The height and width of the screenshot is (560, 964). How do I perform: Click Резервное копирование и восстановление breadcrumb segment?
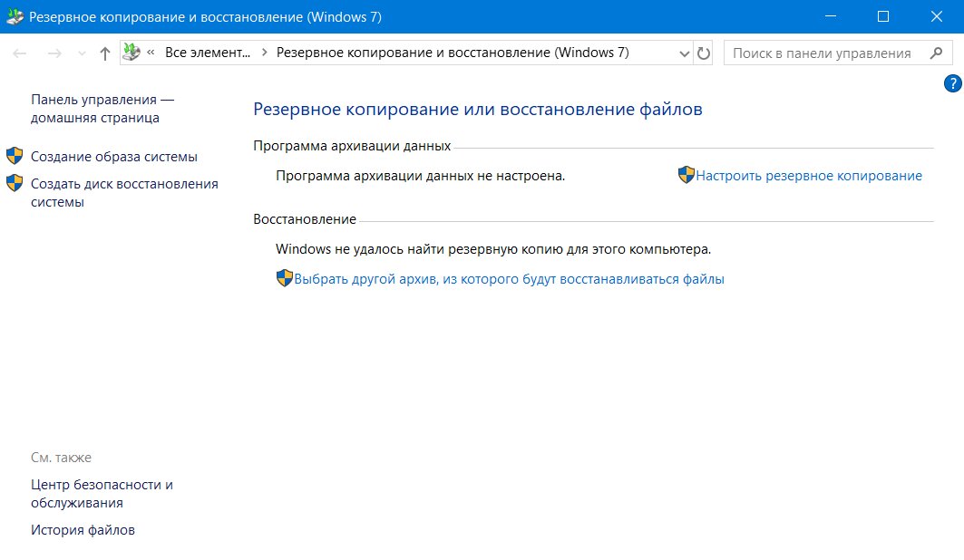point(453,53)
